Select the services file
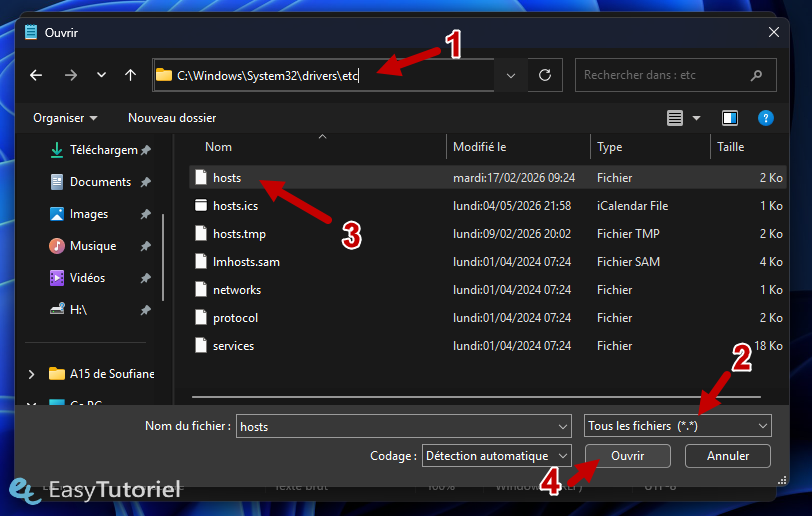This screenshot has width=812, height=516. (x=488, y=346)
